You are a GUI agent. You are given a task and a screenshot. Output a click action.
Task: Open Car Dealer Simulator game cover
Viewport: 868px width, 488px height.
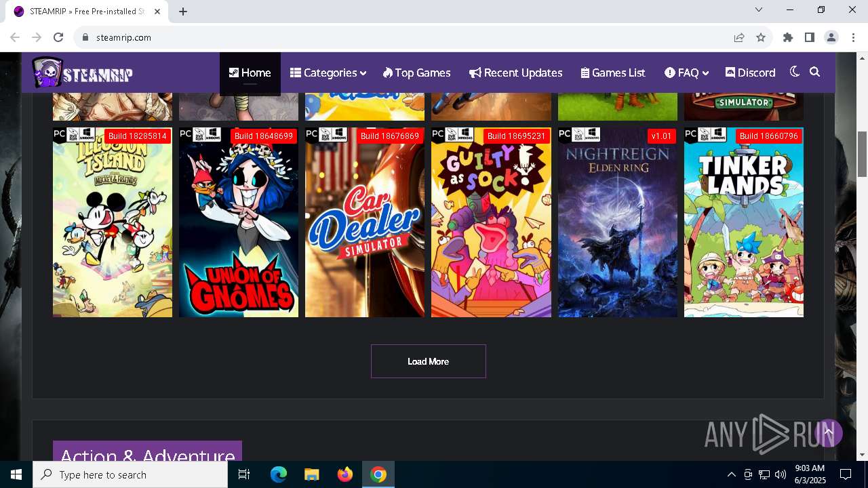coord(365,222)
